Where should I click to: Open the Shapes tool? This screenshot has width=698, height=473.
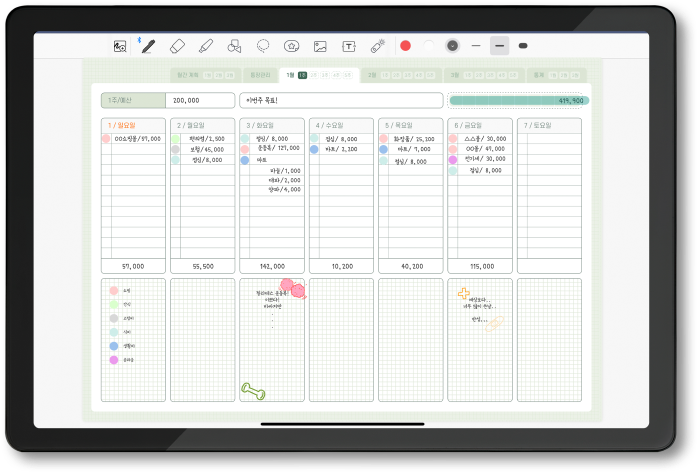235,46
